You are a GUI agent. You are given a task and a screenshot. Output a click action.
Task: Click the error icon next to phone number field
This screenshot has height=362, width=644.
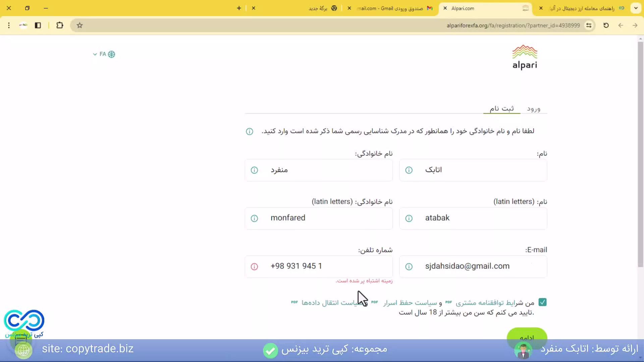coord(254,266)
